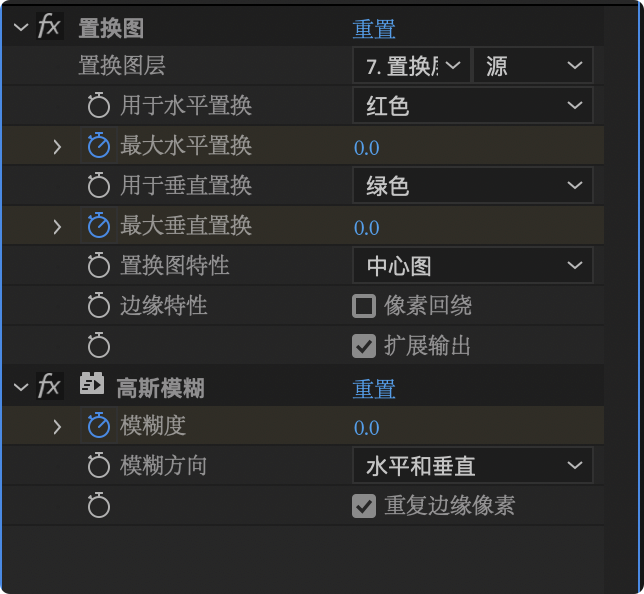644x594 pixels.
Task: Uncheck 扩展输出 checkbox
Action: point(364,346)
